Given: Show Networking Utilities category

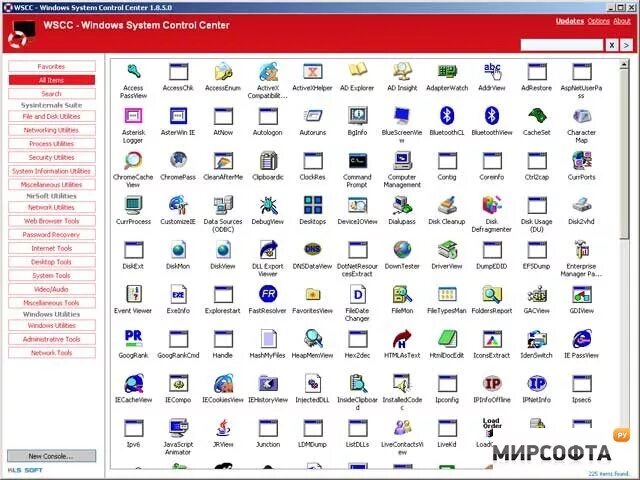Looking at the screenshot, I should pyautogui.click(x=52, y=130).
